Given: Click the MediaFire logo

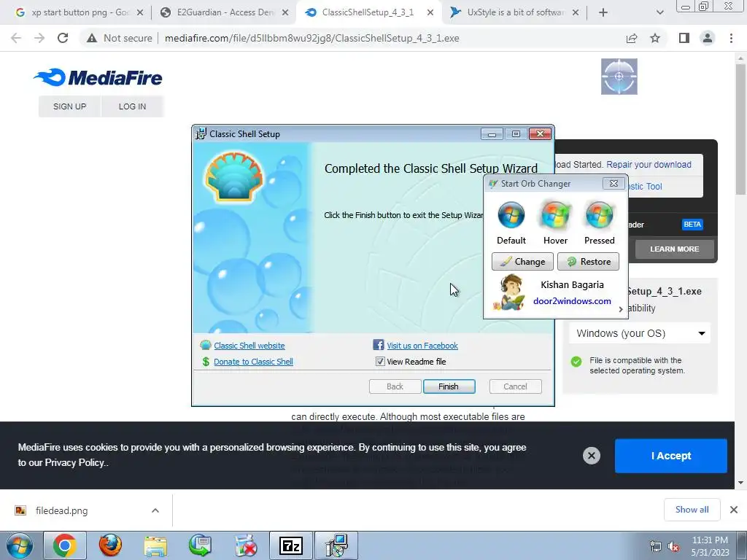Looking at the screenshot, I should tap(98, 77).
